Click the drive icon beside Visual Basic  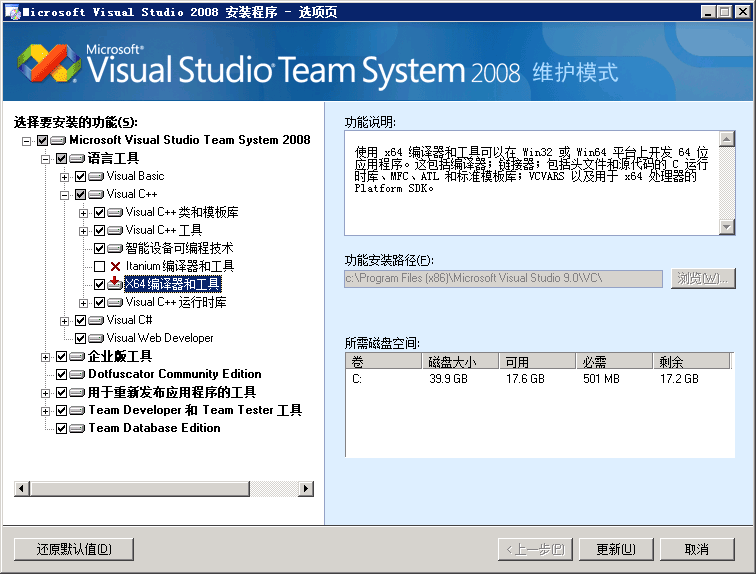(96, 176)
